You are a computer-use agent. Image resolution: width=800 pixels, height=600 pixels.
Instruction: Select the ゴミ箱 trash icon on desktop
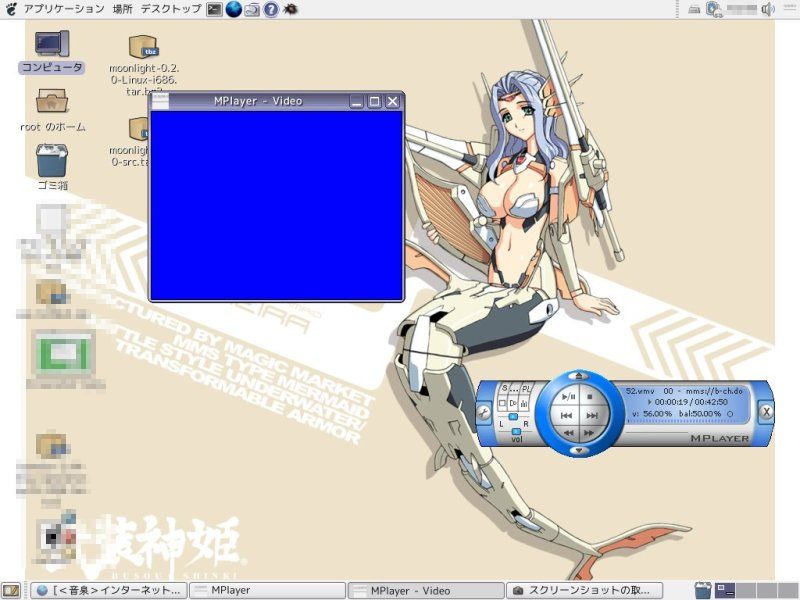click(x=52, y=167)
